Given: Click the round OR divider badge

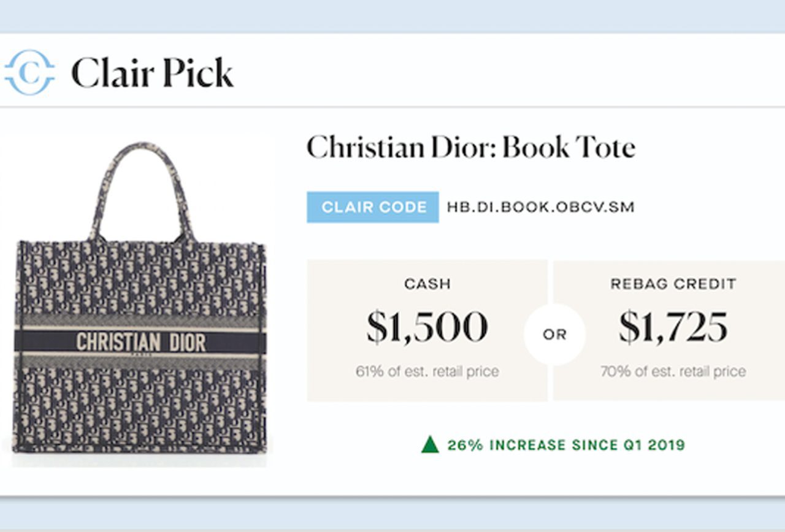Looking at the screenshot, I should (x=554, y=335).
